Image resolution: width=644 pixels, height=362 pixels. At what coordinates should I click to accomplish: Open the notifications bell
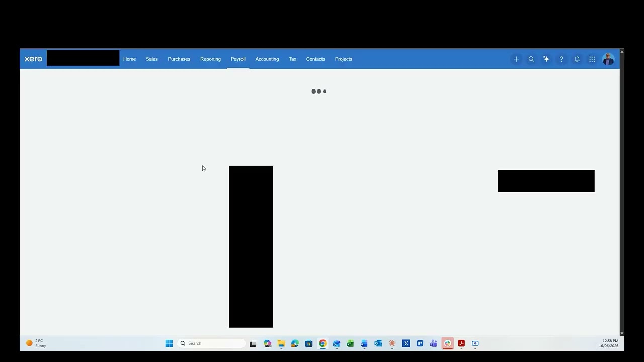pos(577,59)
